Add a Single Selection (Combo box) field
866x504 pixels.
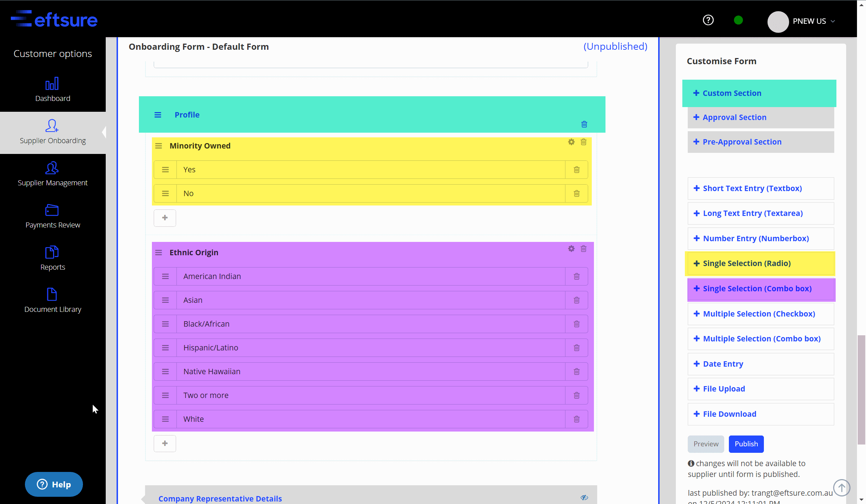pyautogui.click(x=761, y=288)
